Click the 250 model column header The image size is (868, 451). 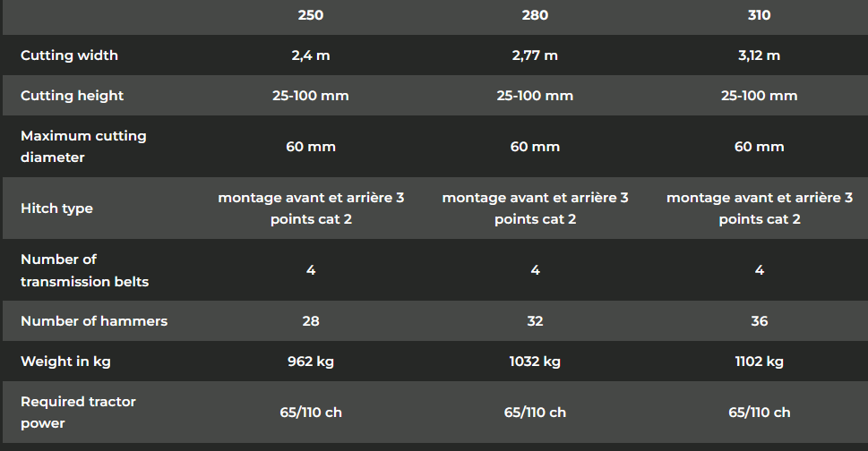(x=311, y=15)
